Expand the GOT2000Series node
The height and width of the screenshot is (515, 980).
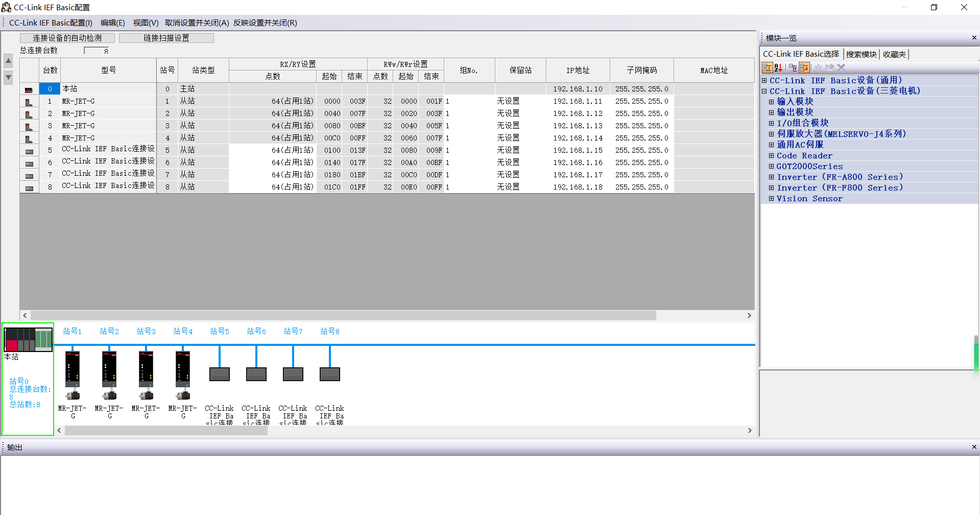coord(772,166)
